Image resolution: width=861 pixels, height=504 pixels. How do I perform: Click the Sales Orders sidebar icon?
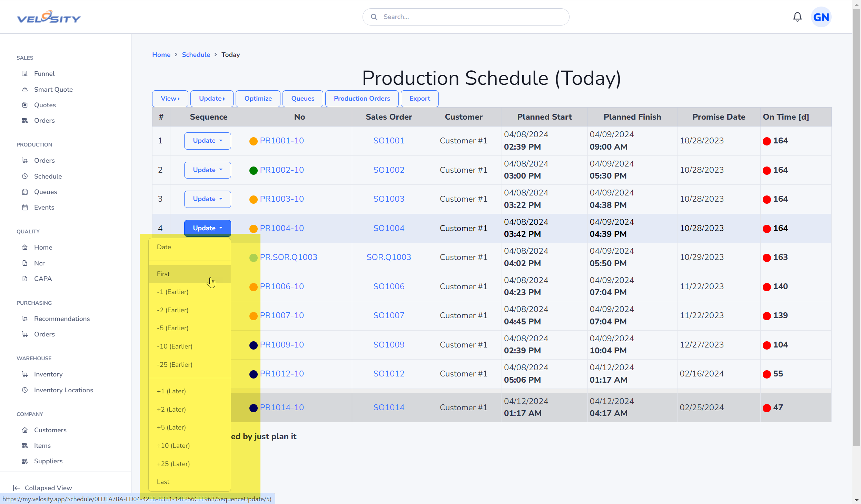pyautogui.click(x=25, y=120)
